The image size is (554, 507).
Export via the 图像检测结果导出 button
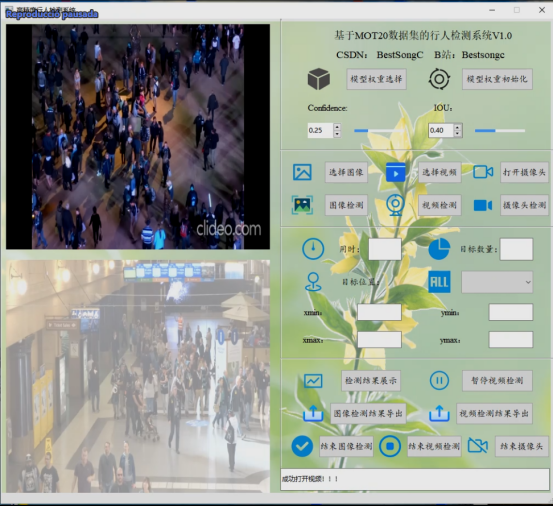(x=368, y=413)
